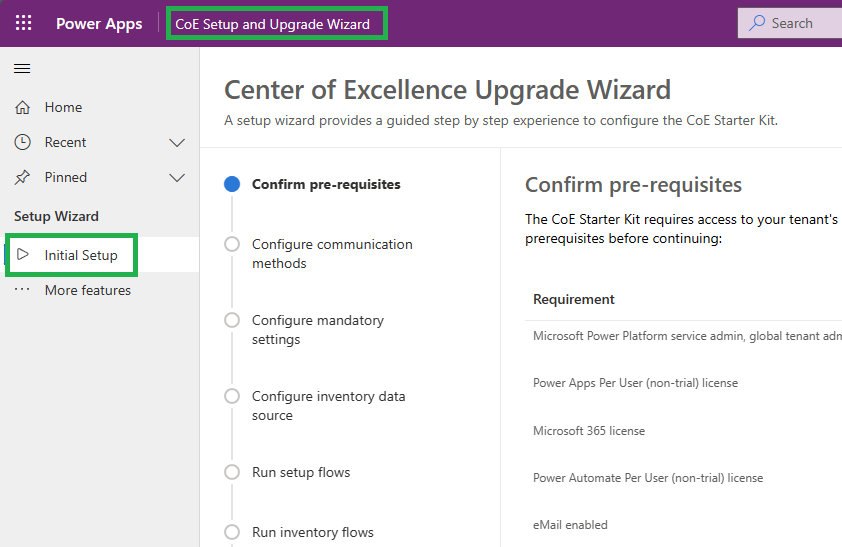
Task: Click the CoE Setup and Upgrade Wizard title
Action: click(x=273, y=24)
